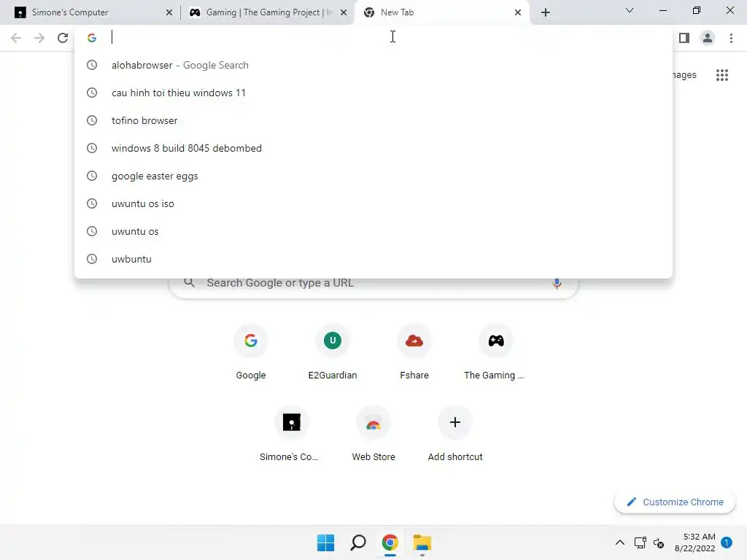
Task: Choose the uwuntu os iso suggestion
Action: pos(373,203)
